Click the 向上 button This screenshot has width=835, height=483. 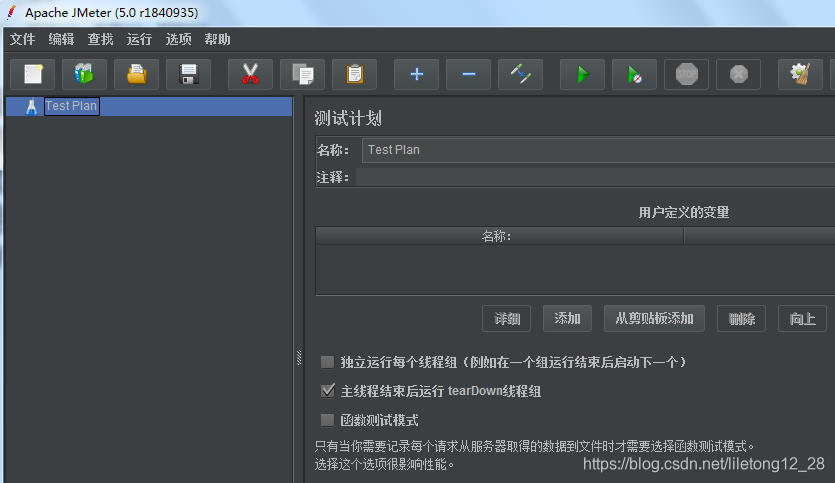pos(802,318)
